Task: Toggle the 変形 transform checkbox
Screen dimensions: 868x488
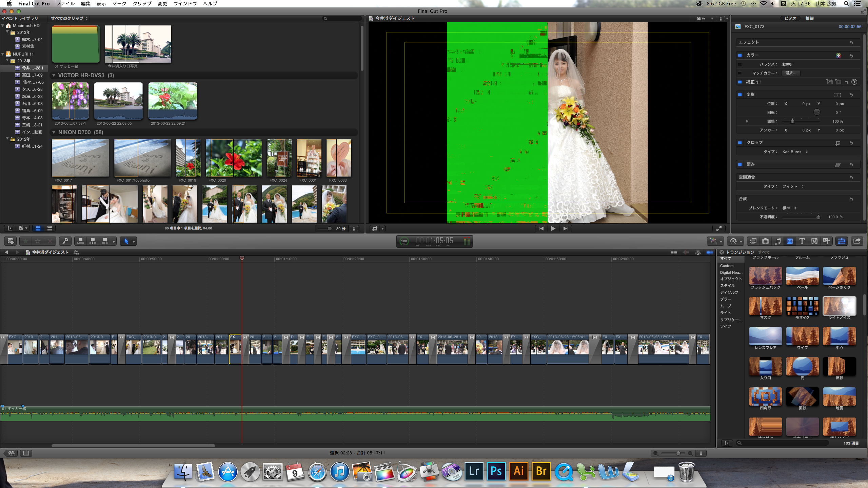Action: pyautogui.click(x=740, y=95)
